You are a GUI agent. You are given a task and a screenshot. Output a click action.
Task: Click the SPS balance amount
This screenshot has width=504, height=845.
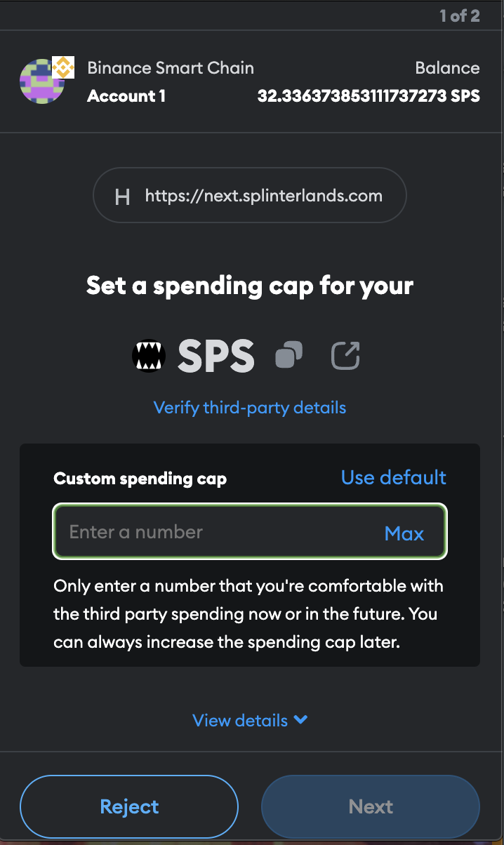(369, 96)
